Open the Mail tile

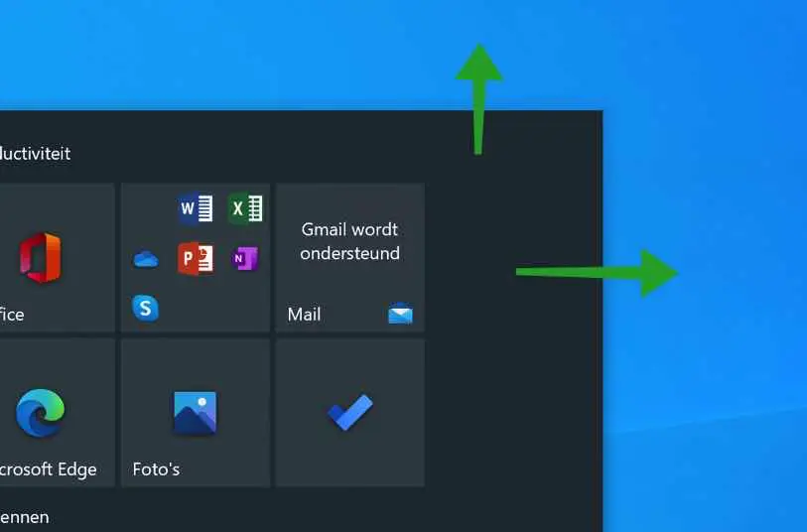350,258
